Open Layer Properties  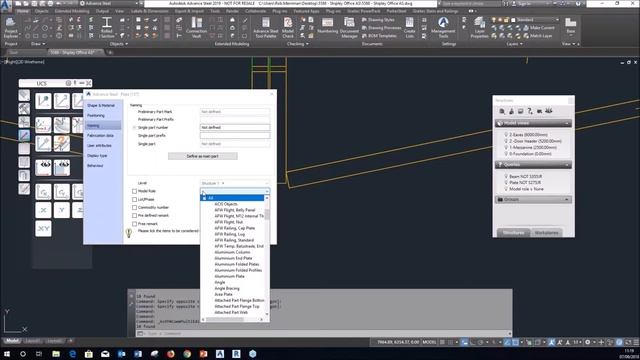point(480,28)
